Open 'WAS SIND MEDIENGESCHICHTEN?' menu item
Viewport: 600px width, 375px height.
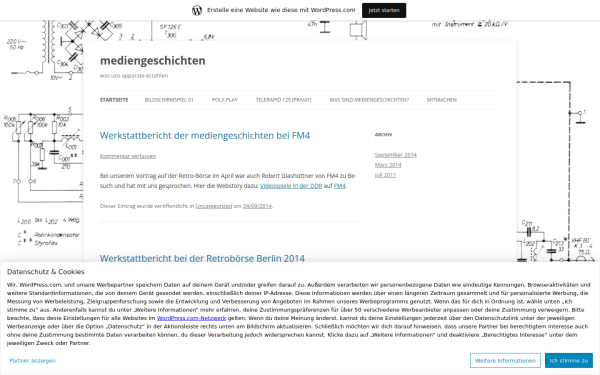[369, 100]
